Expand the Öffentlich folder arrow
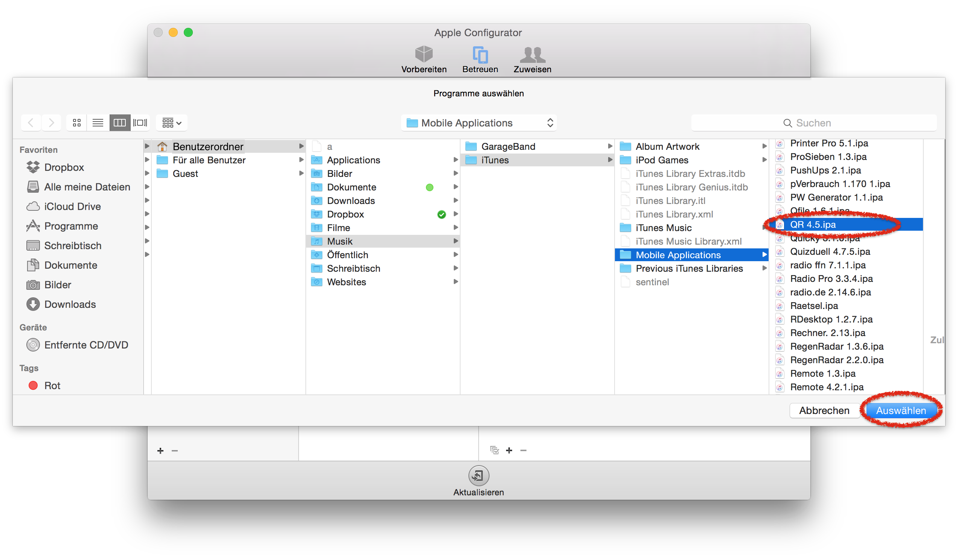The image size is (958, 560). [455, 254]
